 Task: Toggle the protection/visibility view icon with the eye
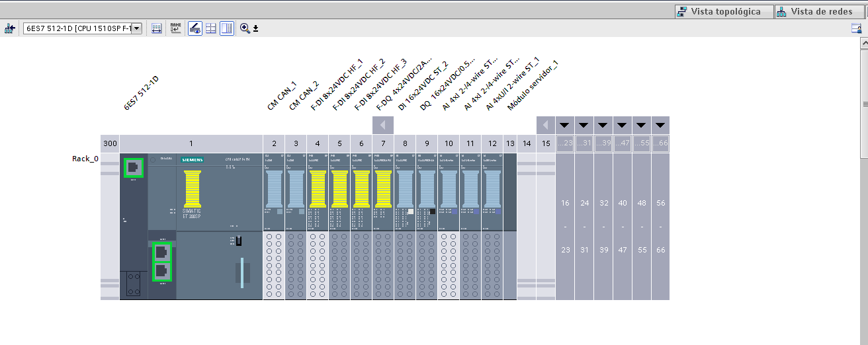(195, 28)
